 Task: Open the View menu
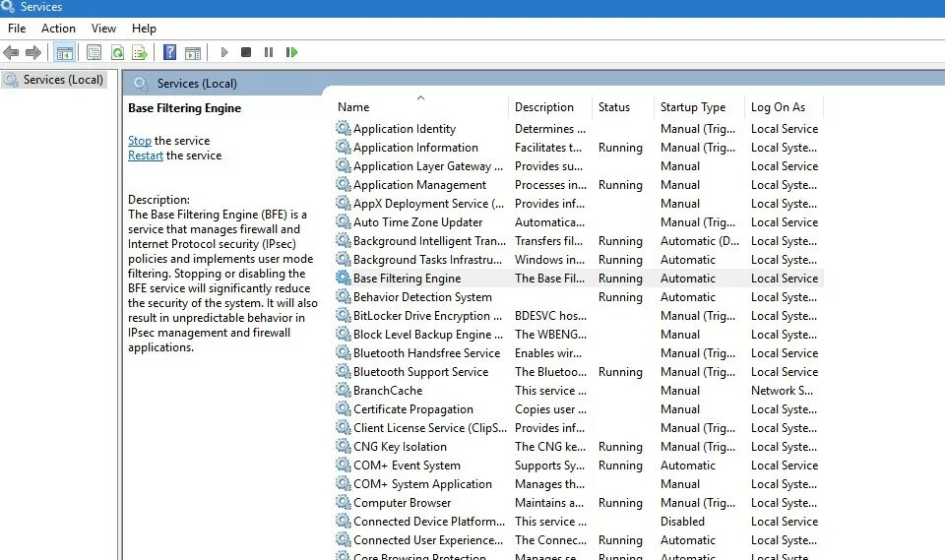click(103, 29)
